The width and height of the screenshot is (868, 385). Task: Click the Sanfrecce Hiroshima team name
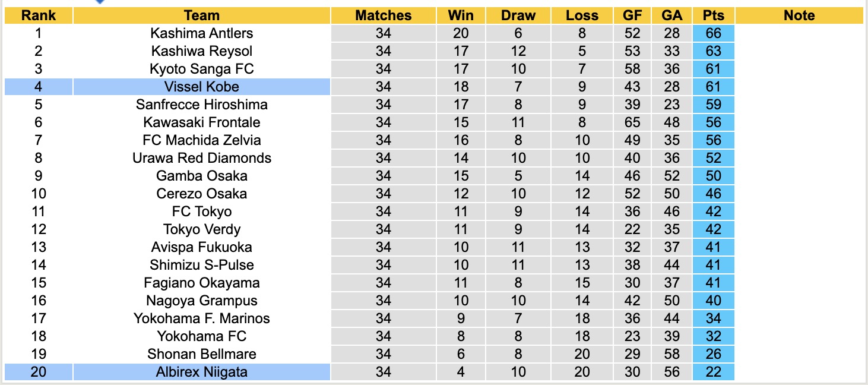pyautogui.click(x=201, y=105)
